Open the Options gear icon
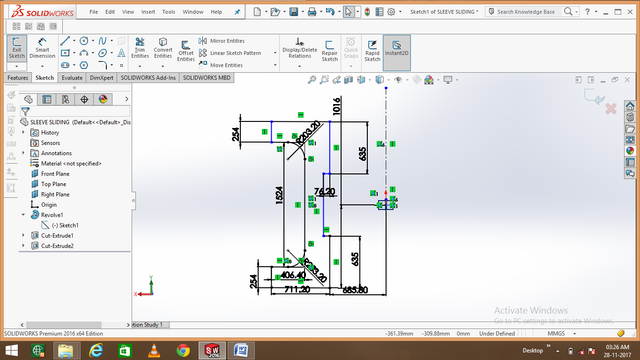The height and width of the screenshot is (360, 640). click(391, 12)
